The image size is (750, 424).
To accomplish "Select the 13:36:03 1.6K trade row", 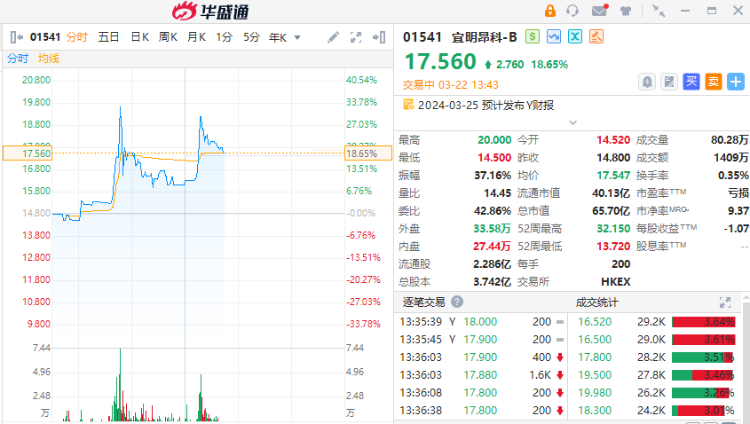I will [482, 375].
